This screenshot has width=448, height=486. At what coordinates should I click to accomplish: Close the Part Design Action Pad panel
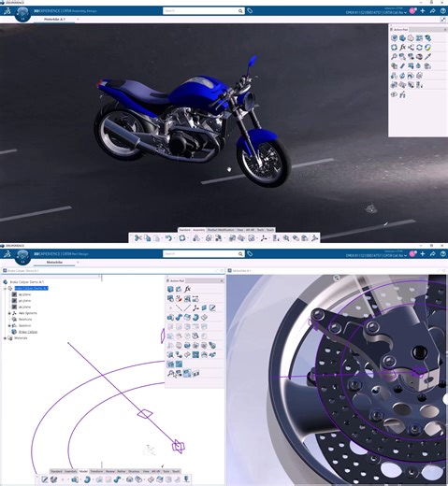(x=222, y=280)
